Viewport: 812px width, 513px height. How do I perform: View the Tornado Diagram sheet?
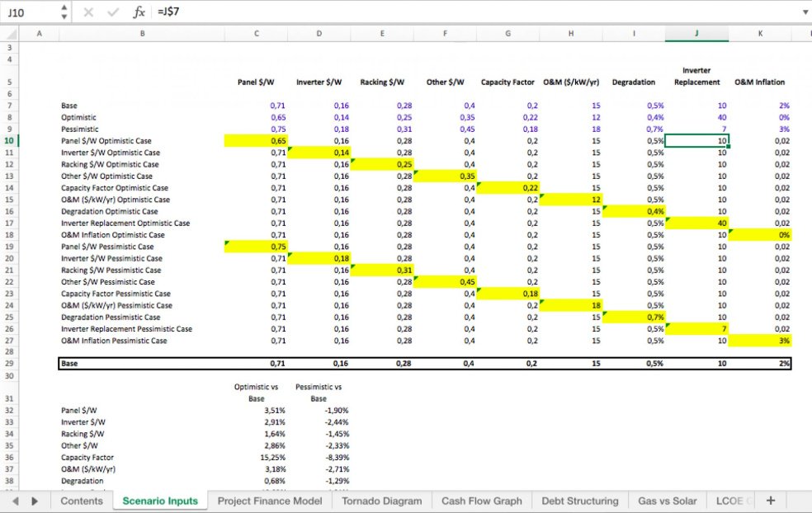[x=381, y=501]
